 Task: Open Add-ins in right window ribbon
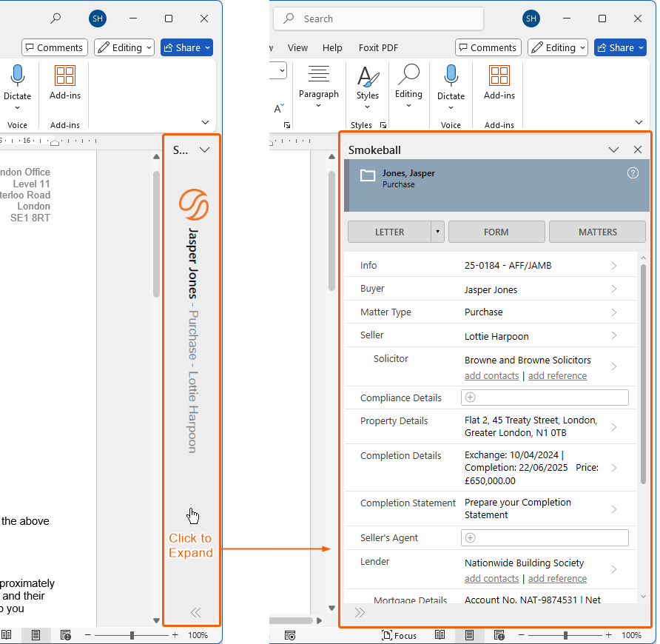(x=499, y=83)
